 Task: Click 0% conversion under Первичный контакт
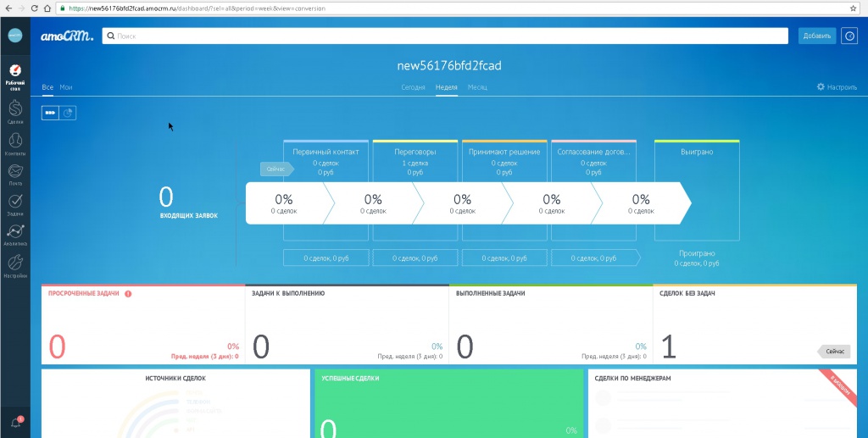(284, 203)
